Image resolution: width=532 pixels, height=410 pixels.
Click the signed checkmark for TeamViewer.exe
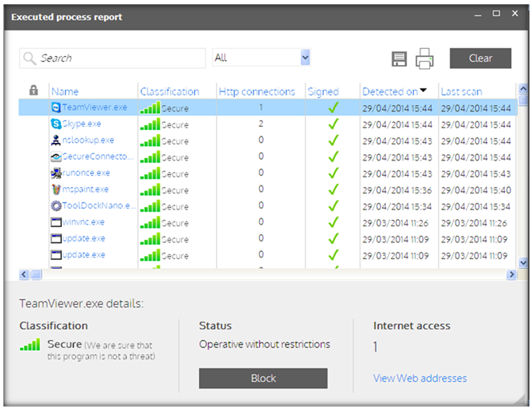334,108
